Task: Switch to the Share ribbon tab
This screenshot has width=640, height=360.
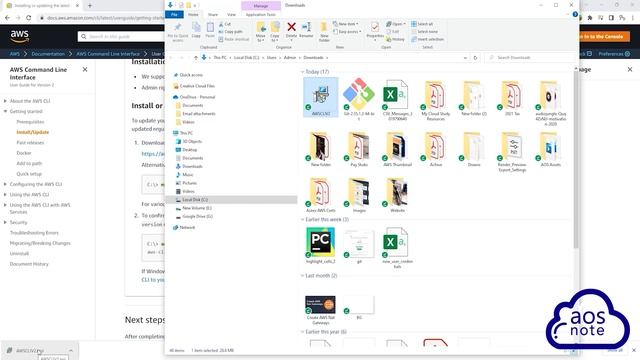Action: (x=213, y=14)
